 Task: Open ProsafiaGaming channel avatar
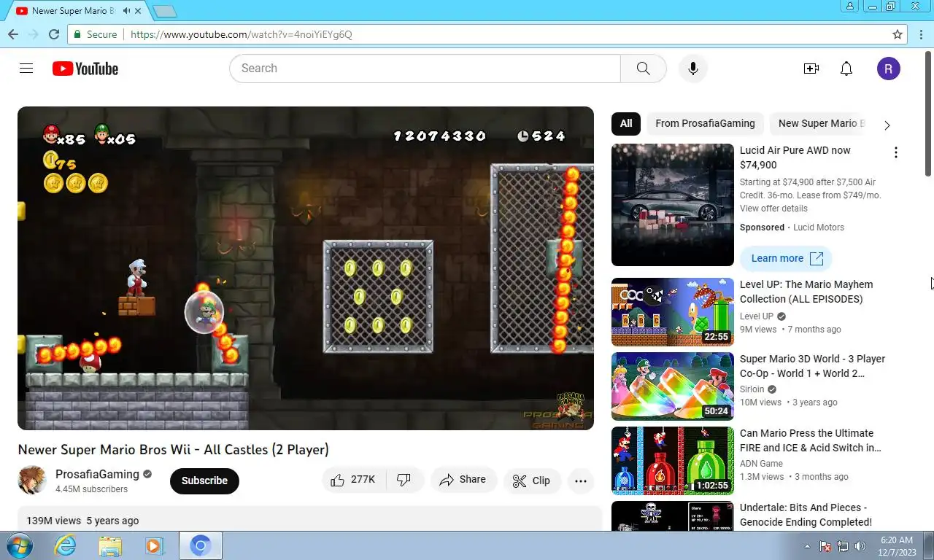pyautogui.click(x=32, y=481)
